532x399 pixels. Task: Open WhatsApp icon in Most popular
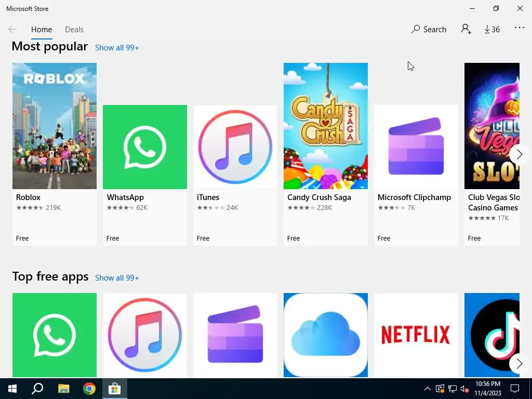click(x=145, y=147)
